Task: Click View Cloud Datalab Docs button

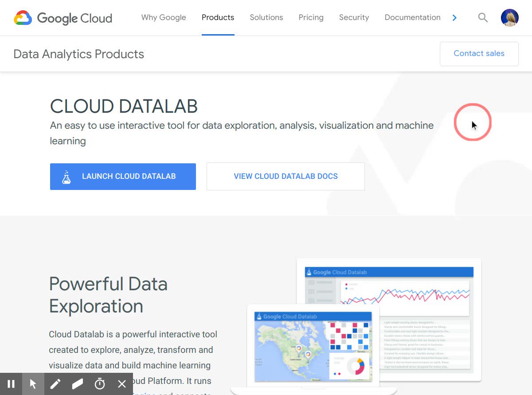Action: pyautogui.click(x=286, y=177)
